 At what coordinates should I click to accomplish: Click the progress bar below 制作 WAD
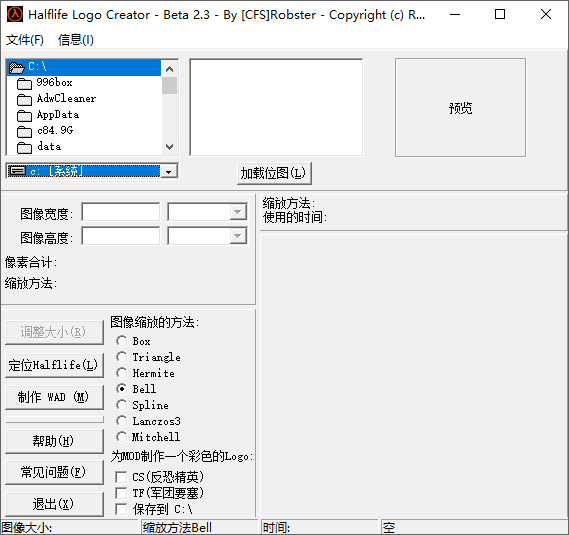(54, 420)
